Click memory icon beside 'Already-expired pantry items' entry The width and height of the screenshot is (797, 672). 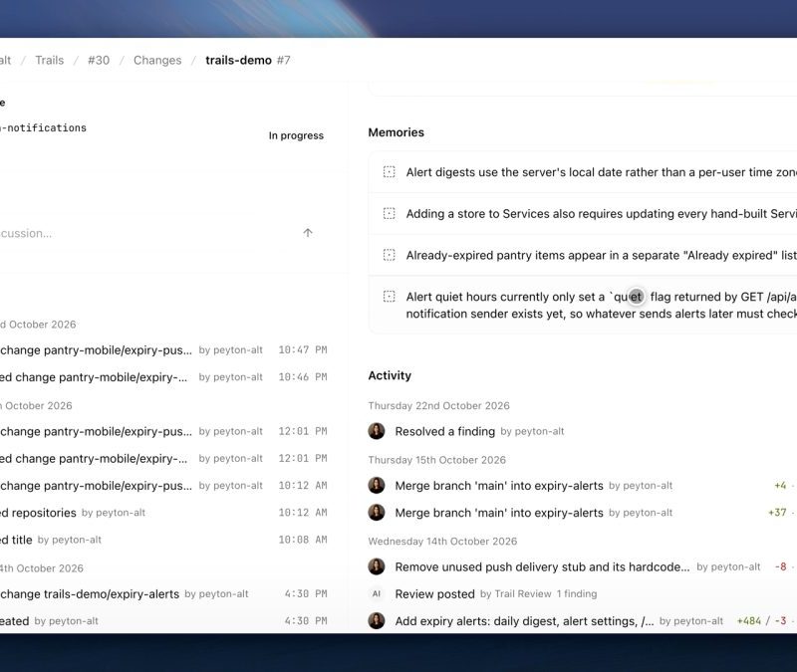point(389,255)
